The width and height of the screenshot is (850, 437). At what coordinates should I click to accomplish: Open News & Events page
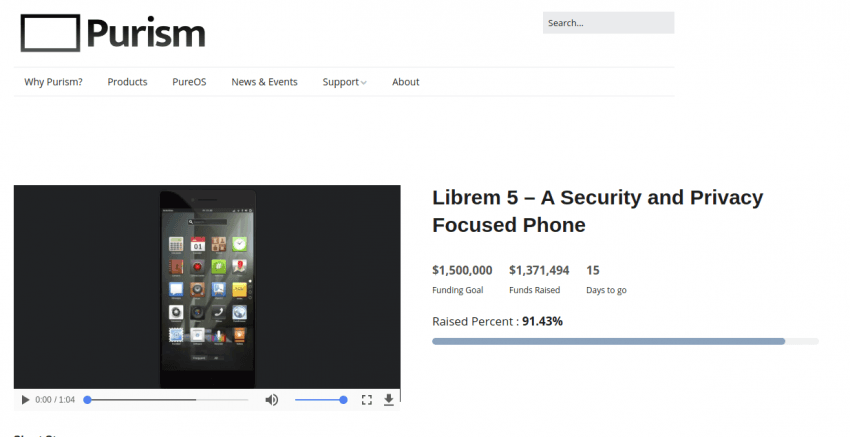[265, 82]
